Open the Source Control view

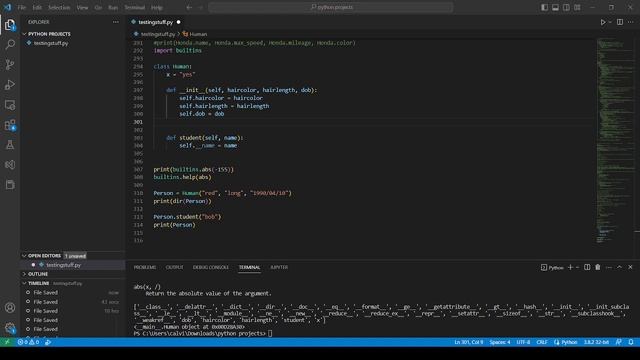pyautogui.click(x=10, y=64)
